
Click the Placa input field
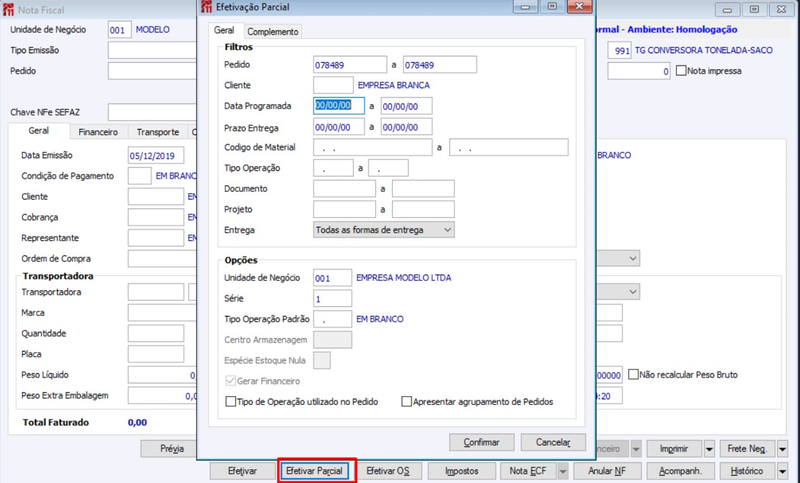click(156, 354)
